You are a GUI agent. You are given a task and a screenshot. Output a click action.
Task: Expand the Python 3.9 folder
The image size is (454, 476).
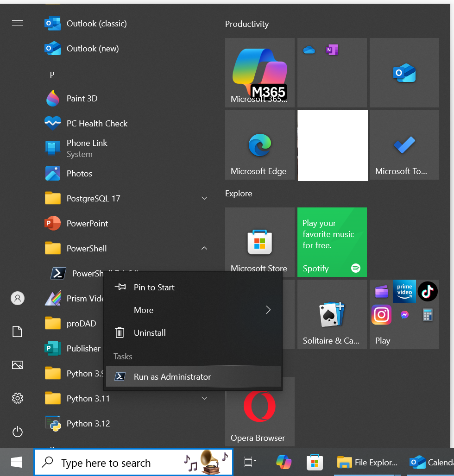tap(74, 374)
